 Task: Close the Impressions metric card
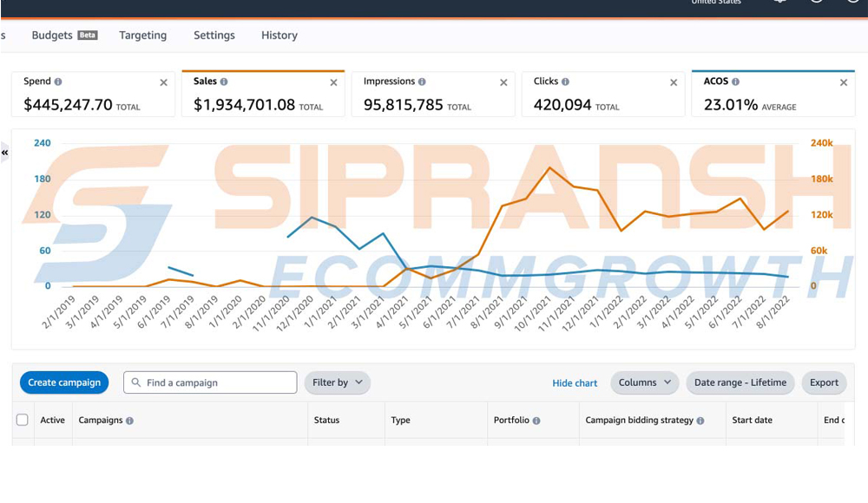pos(503,82)
